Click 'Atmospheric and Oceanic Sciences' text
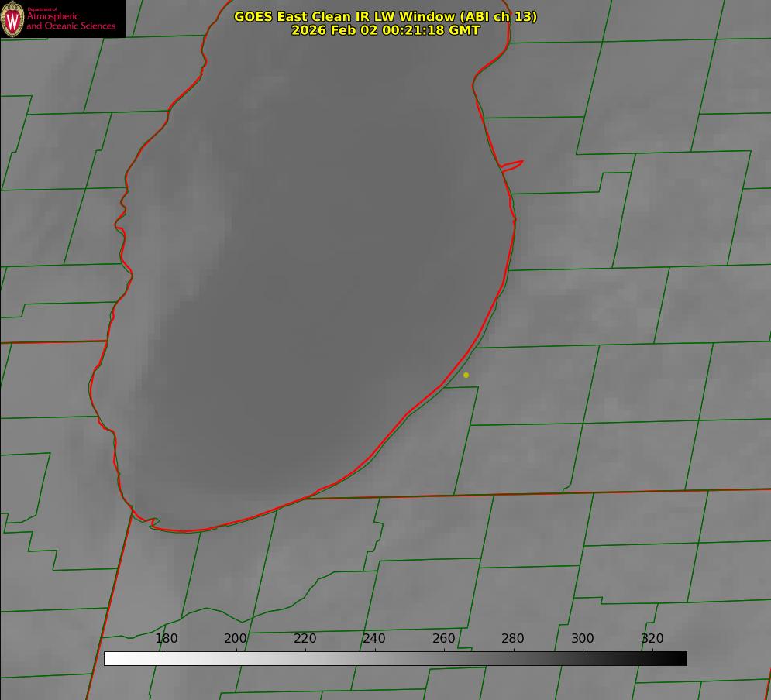Viewport: 771px width, 700px height. coord(71,21)
